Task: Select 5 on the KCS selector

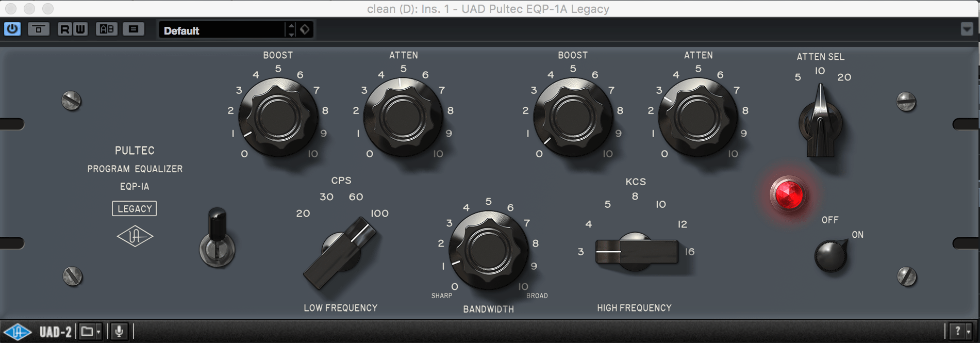Action: pos(608,205)
